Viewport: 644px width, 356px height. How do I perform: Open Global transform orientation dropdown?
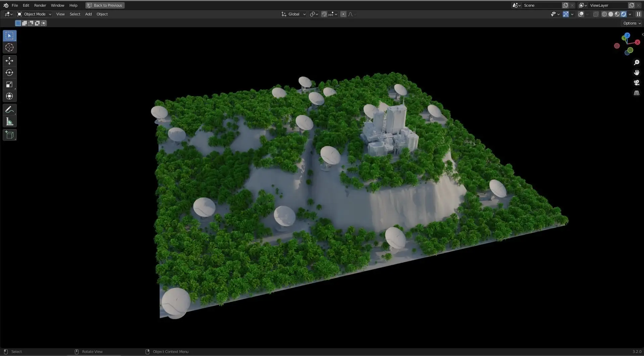[294, 14]
